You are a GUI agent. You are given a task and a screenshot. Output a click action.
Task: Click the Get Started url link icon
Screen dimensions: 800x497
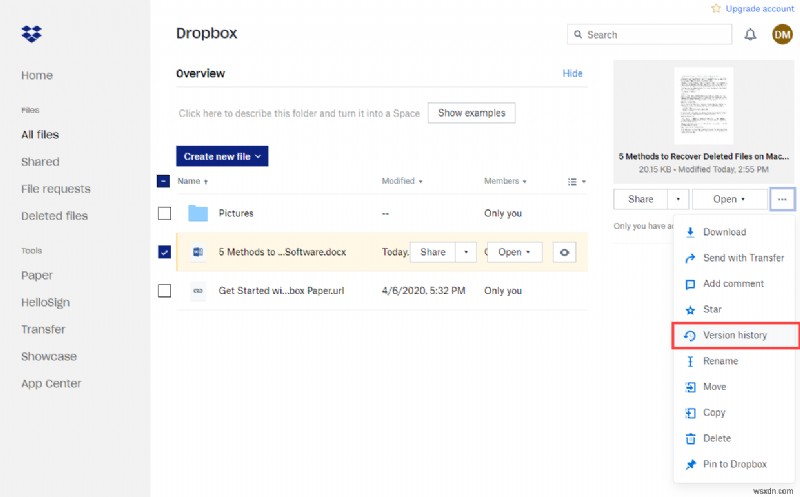(x=198, y=291)
